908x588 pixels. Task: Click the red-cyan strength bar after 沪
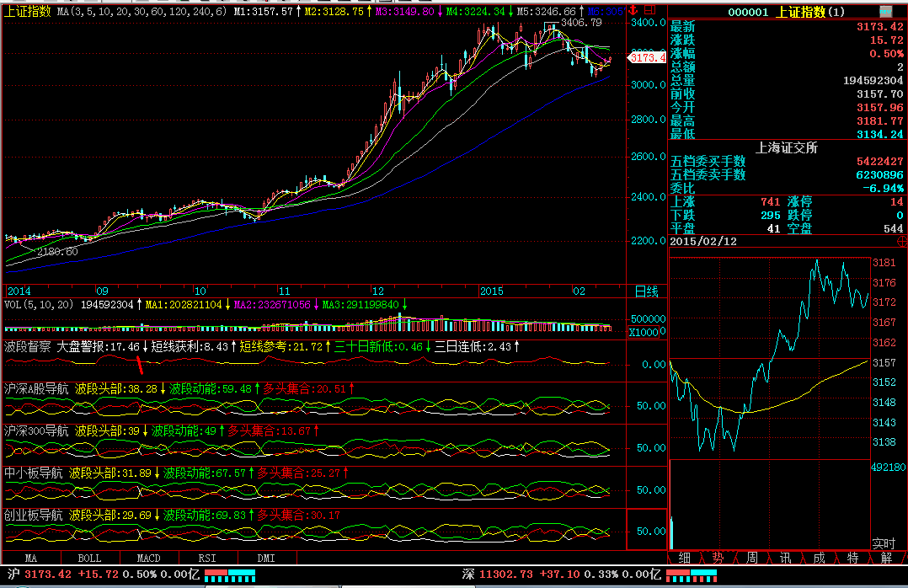[230, 575]
